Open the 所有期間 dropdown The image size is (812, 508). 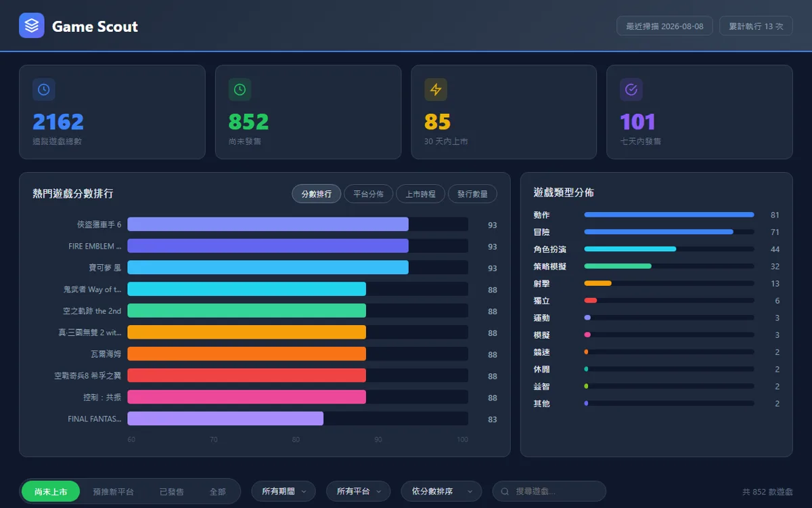(284, 492)
